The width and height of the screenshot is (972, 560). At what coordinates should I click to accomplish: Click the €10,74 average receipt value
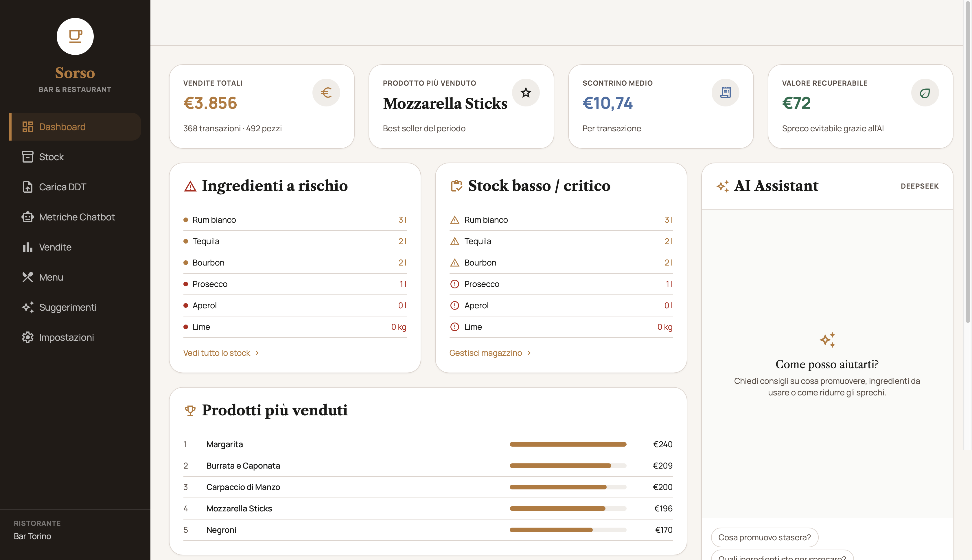point(607,103)
